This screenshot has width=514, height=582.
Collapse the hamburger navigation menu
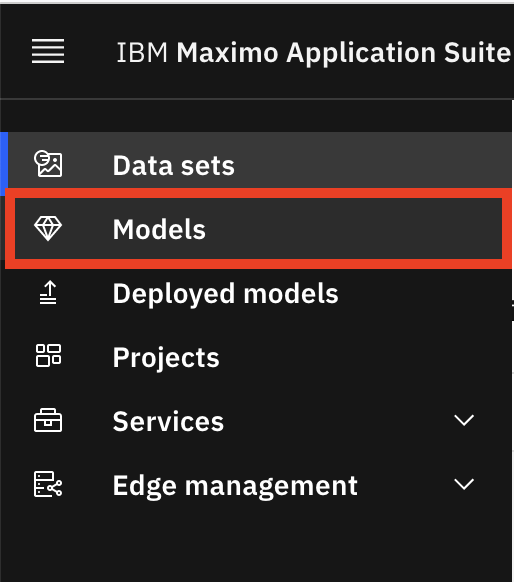(48, 51)
